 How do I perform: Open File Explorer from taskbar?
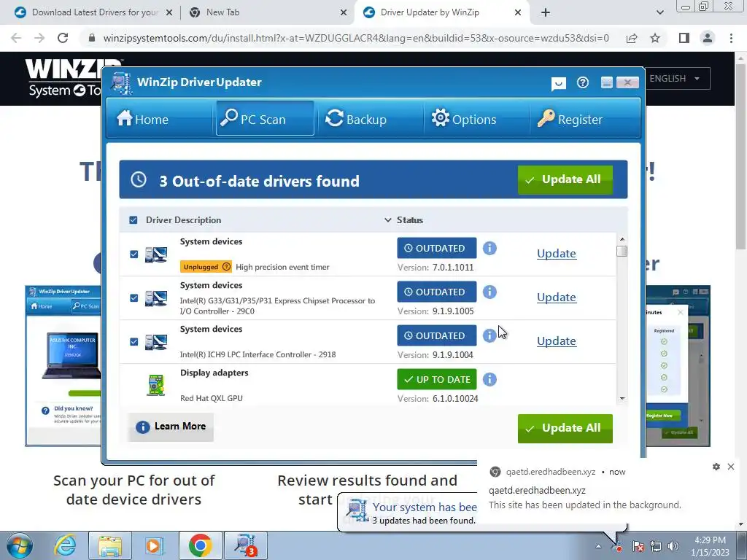click(110, 545)
